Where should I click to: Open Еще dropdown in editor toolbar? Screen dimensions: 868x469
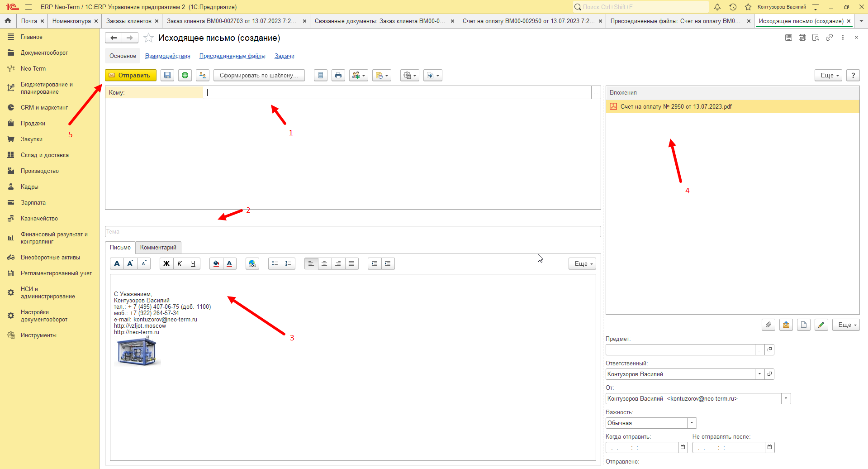pyautogui.click(x=582, y=263)
